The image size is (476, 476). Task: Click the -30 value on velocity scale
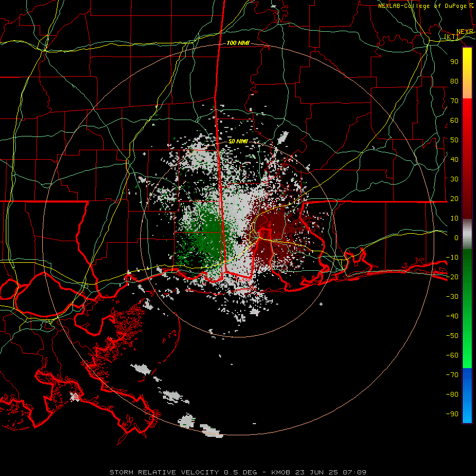coord(452,297)
